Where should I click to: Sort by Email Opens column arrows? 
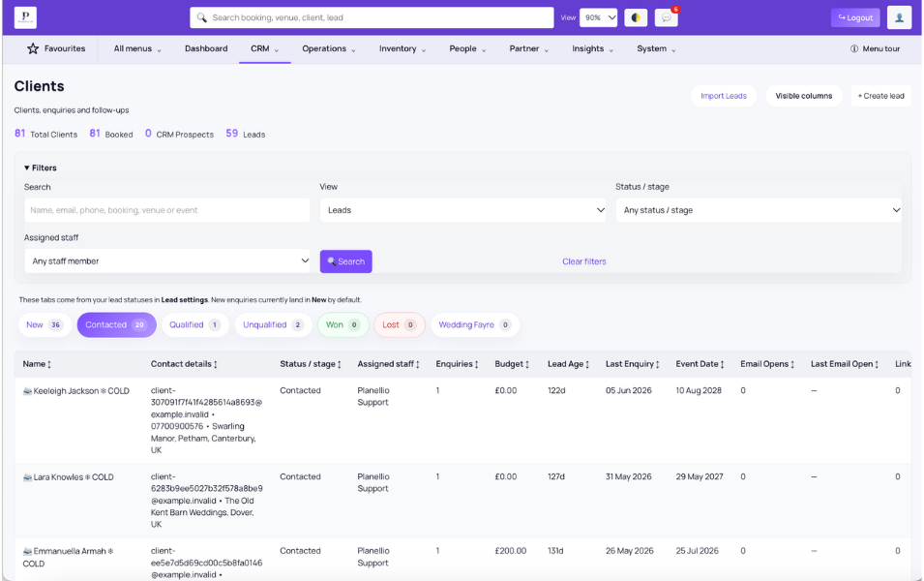pyautogui.click(x=792, y=364)
